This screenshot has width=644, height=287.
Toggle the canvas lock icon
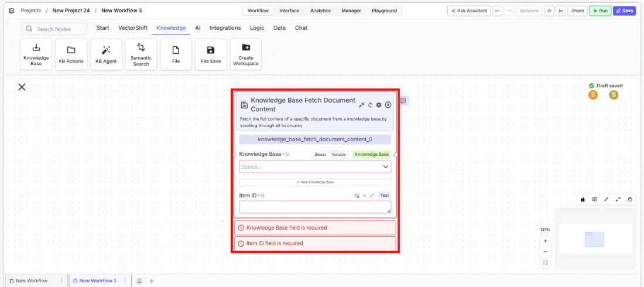[583, 199]
